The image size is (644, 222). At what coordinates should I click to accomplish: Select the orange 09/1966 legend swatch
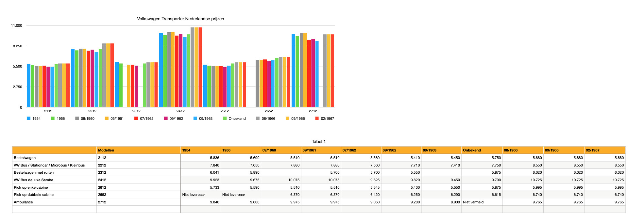click(x=288, y=119)
